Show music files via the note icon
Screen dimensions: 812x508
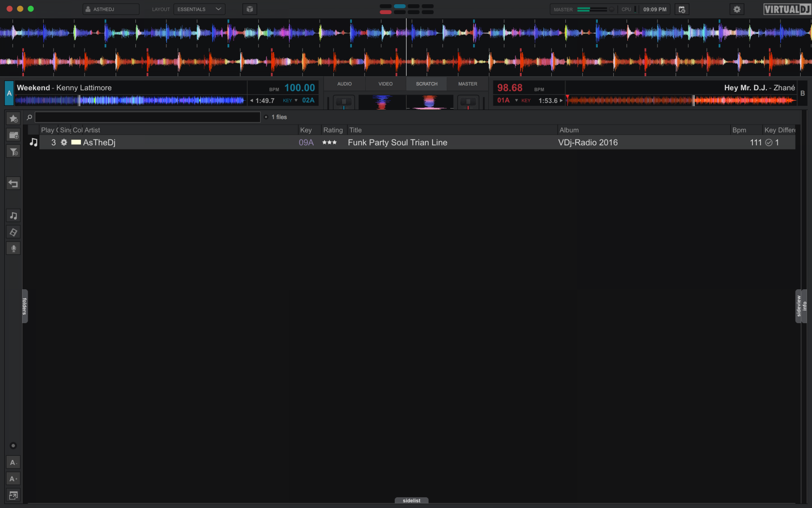[x=13, y=215]
